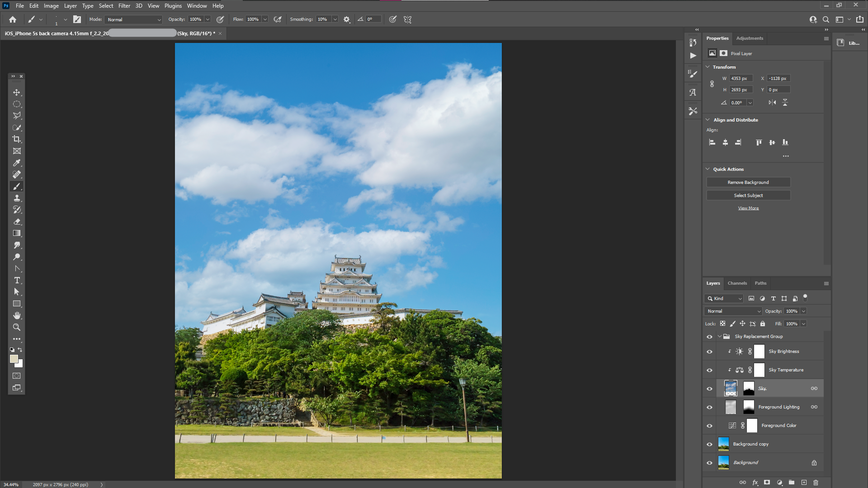Select the Crop tool

click(17, 139)
